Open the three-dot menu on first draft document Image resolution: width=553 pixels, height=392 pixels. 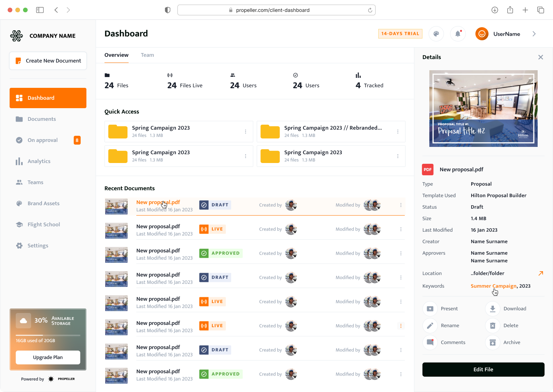pyautogui.click(x=401, y=205)
